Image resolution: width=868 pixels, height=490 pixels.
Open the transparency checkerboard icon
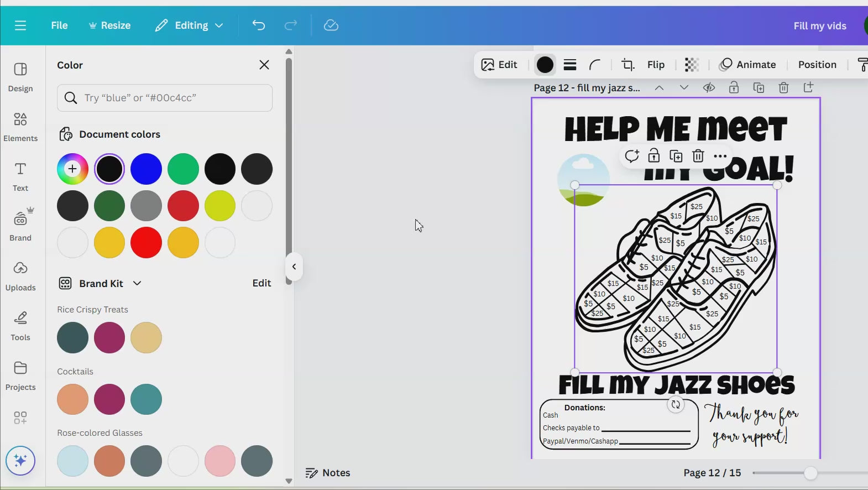point(692,65)
